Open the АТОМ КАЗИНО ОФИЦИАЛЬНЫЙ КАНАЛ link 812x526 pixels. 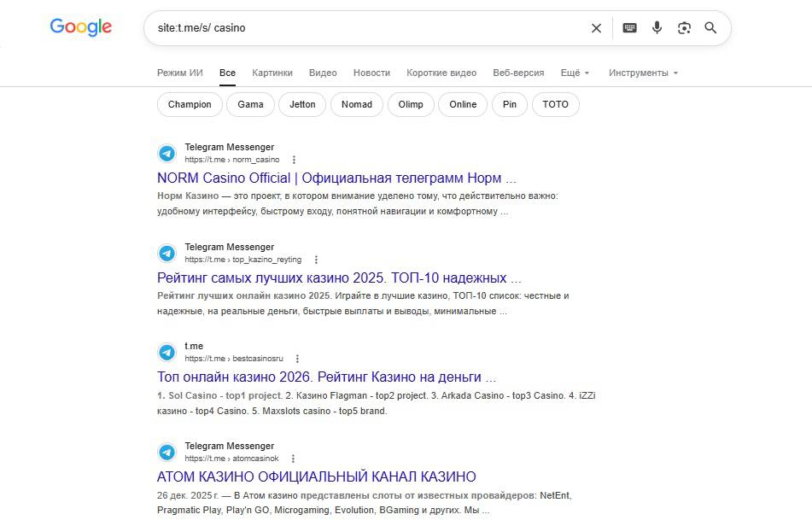[x=317, y=476]
